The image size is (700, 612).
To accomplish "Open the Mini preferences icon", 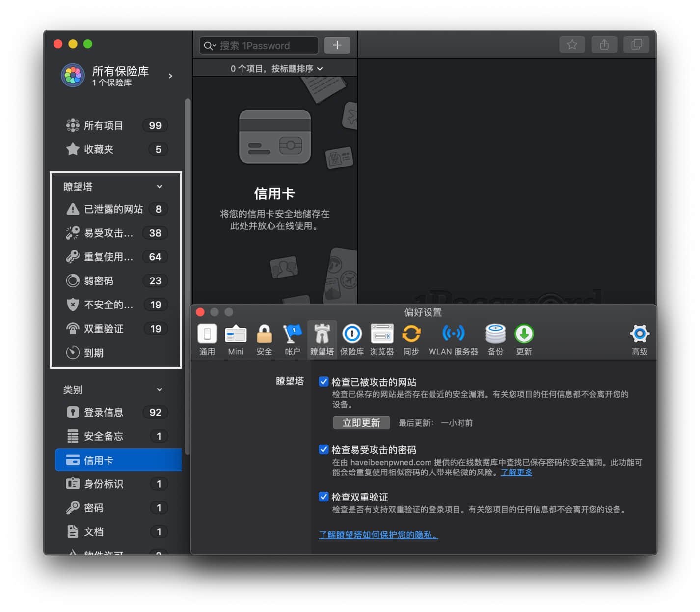I will [236, 339].
